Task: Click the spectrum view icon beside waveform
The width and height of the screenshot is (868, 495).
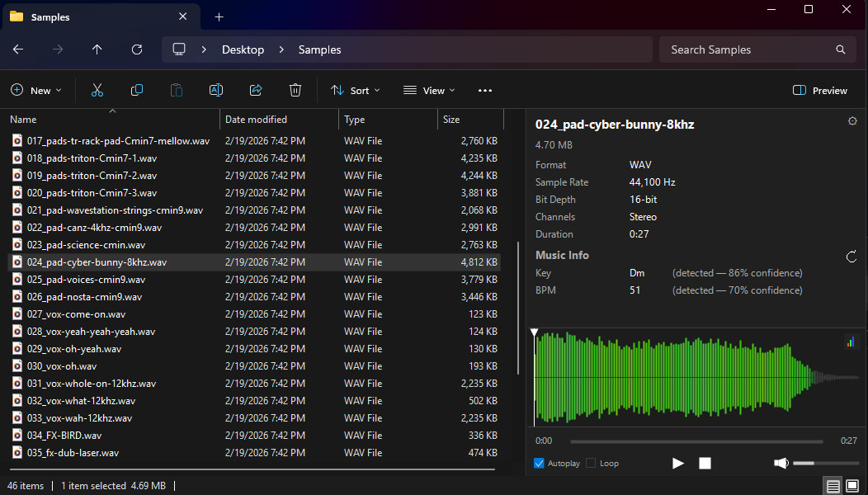Action: [x=850, y=342]
